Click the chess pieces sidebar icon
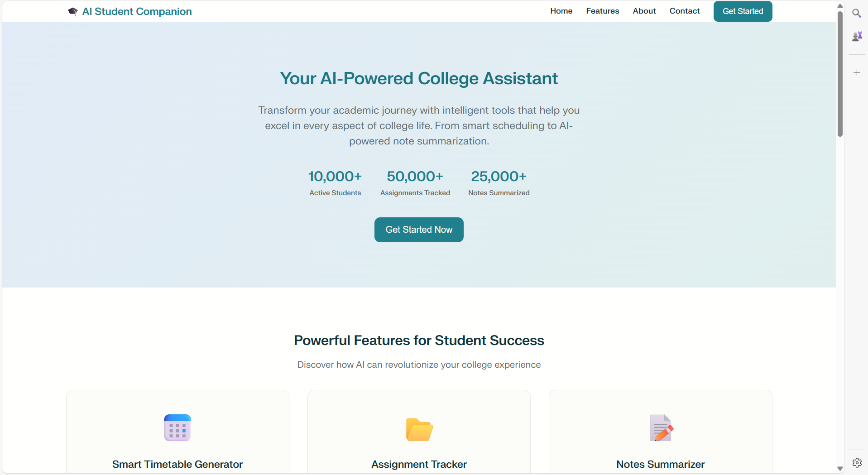Screen dimensions: 868x475 [x=857, y=36]
